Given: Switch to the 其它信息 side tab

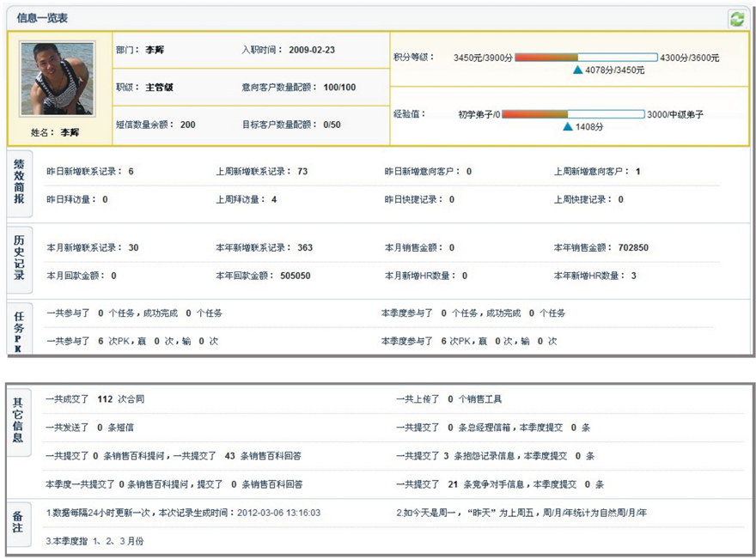Looking at the screenshot, I should click(x=19, y=418).
